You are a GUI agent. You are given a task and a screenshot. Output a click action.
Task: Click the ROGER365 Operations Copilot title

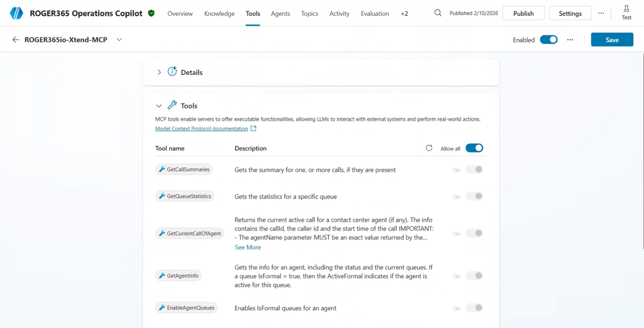86,13
